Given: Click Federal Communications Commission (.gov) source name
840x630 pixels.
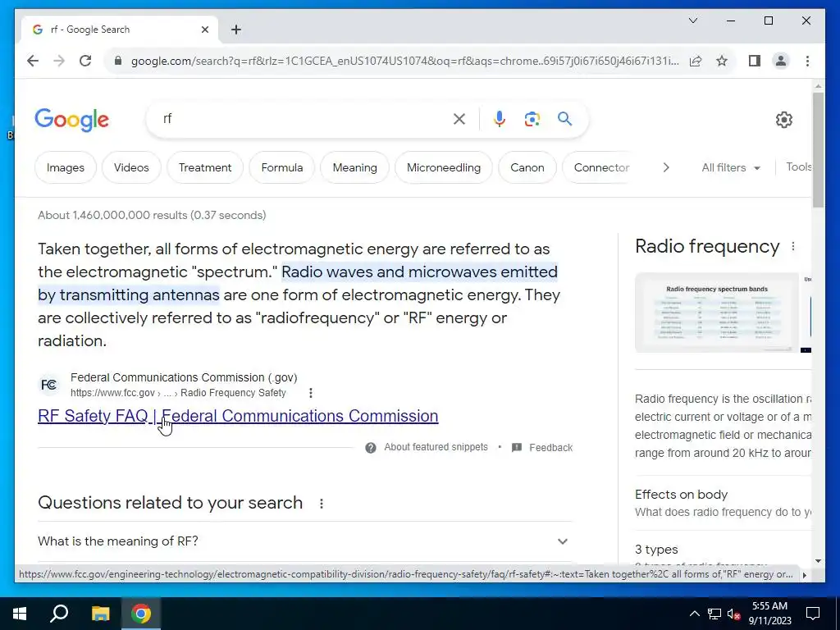Looking at the screenshot, I should (184, 377).
